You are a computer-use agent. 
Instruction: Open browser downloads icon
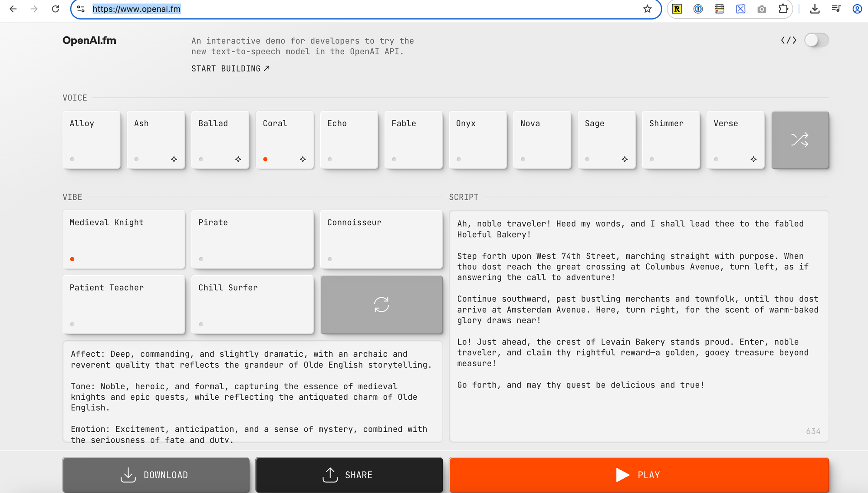pos(815,9)
